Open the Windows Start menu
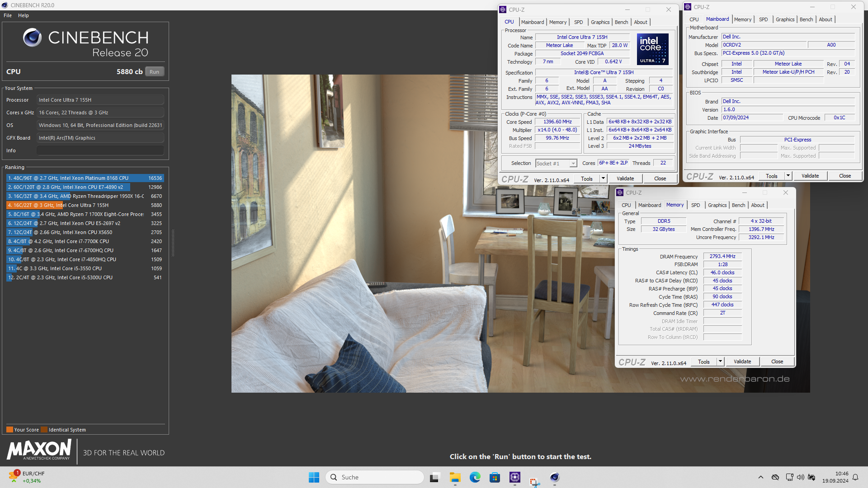Screen dimensions: 868x488 pyautogui.click(x=314, y=477)
